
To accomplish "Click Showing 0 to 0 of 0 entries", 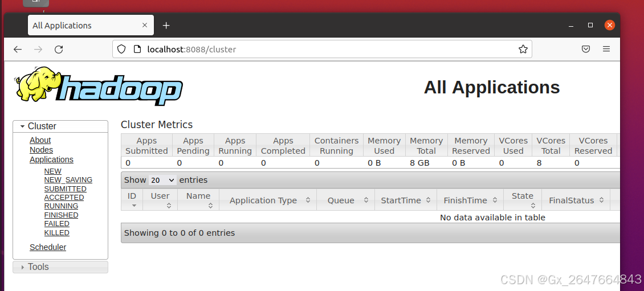I will [x=180, y=233].
